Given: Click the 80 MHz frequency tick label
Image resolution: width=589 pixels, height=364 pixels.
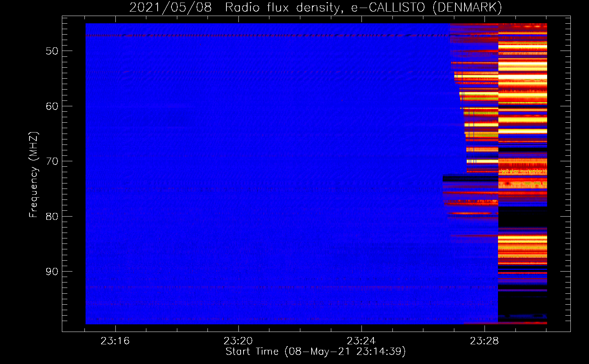Looking at the screenshot, I should tap(52, 217).
